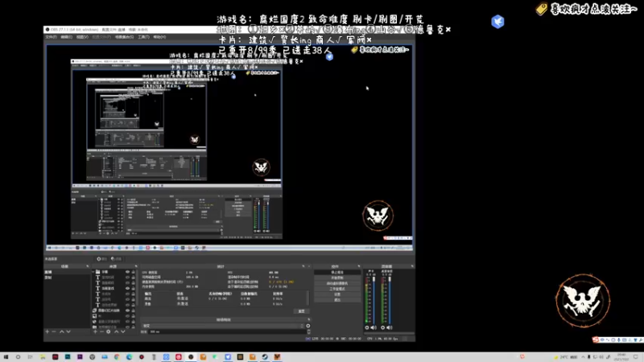644x362 pixels.
Task: Open the 编辑(E) menu
Action: click(67, 37)
